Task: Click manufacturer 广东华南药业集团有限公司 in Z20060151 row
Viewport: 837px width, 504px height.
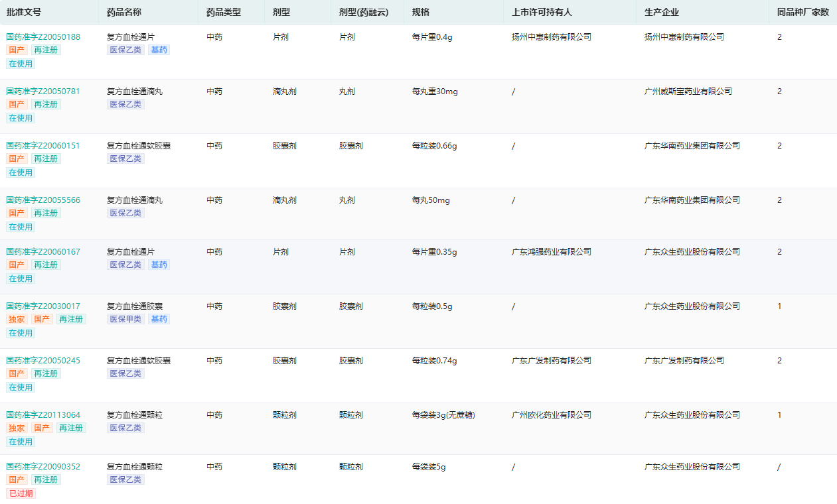Action: click(x=692, y=146)
